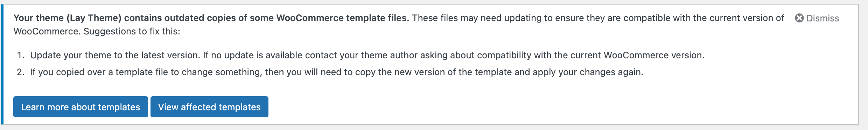The height and width of the screenshot is (130, 868).
Task: Click 'theme author' phrase in suggestion one
Action: coord(389,55)
